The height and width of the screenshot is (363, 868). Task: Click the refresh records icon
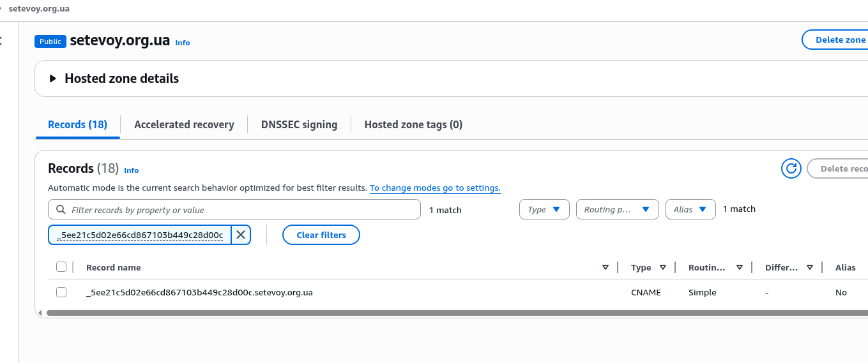791,168
